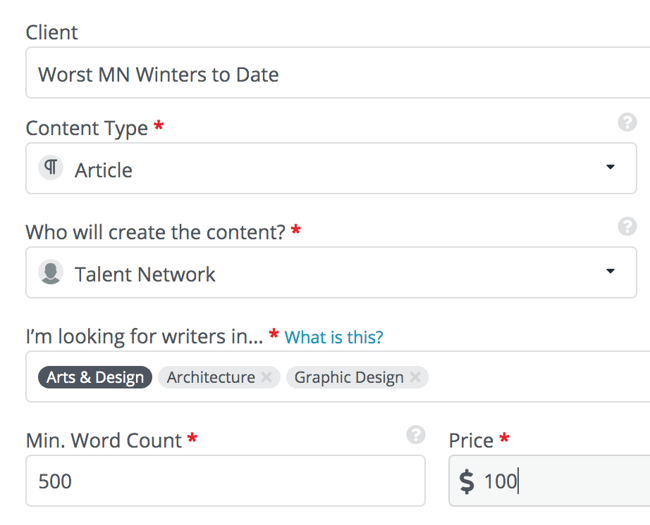Open the Content Type dropdown arrow
This screenshot has width=650, height=525.
pyautogui.click(x=610, y=167)
